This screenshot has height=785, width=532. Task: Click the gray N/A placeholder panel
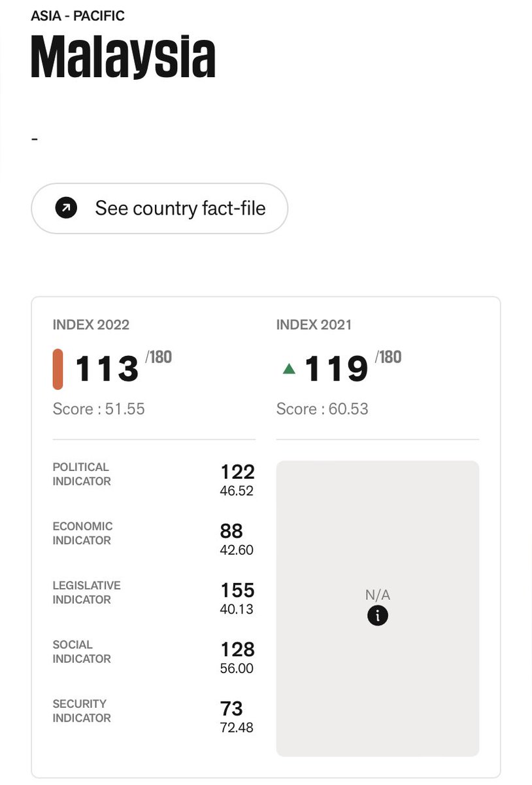click(x=378, y=608)
